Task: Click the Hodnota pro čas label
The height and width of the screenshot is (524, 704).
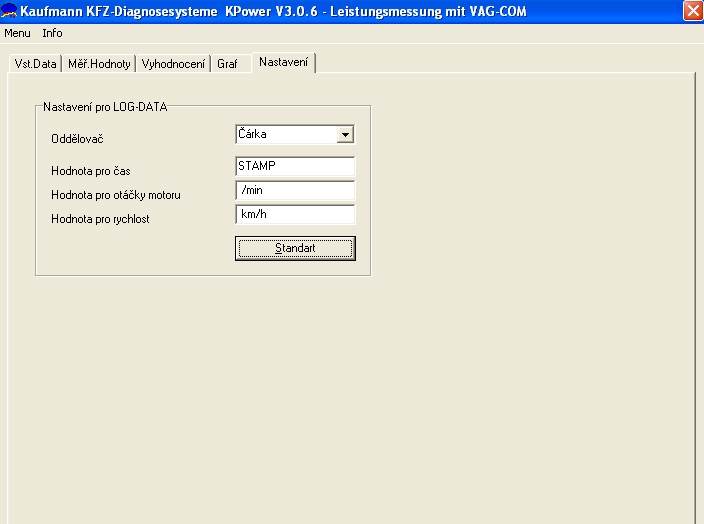Action: tap(90, 171)
